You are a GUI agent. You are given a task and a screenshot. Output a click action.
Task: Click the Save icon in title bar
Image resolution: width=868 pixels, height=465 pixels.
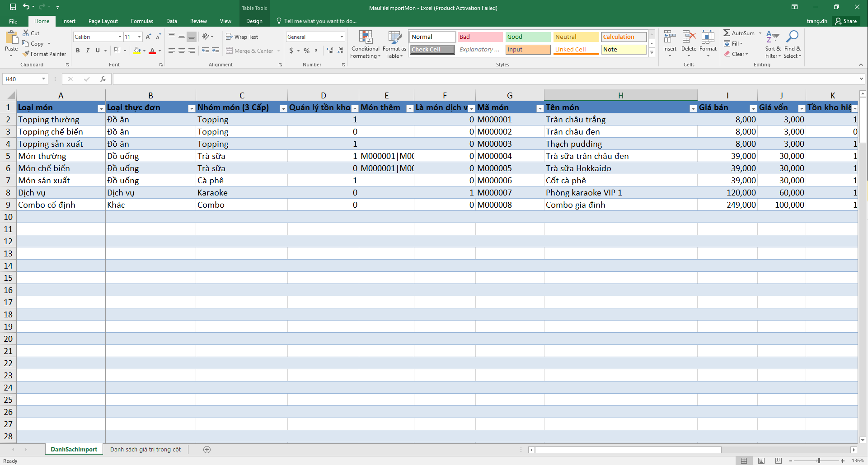coord(13,7)
